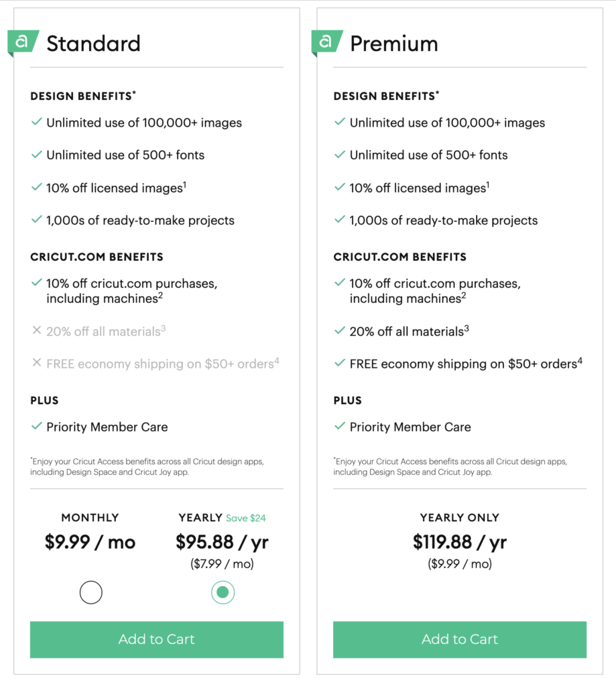Click the Monthly $9.99 / mo price label
The image size is (616, 686).
coord(90,542)
